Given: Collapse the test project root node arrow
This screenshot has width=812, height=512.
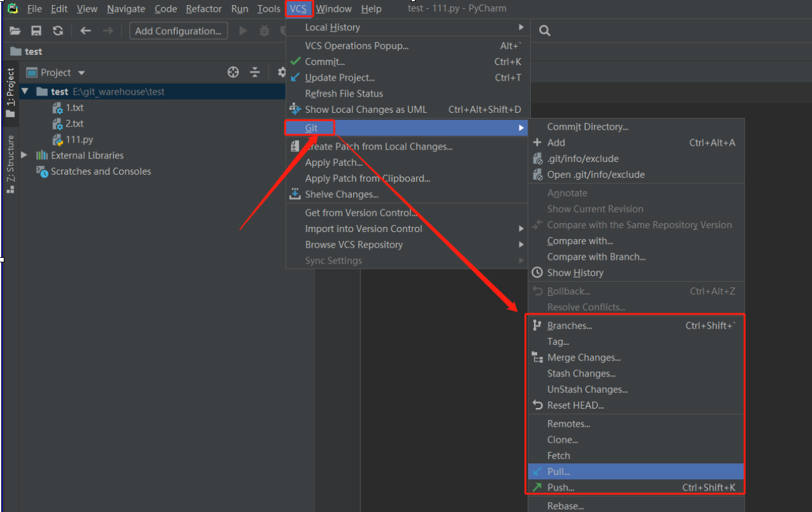Looking at the screenshot, I should pos(25,91).
